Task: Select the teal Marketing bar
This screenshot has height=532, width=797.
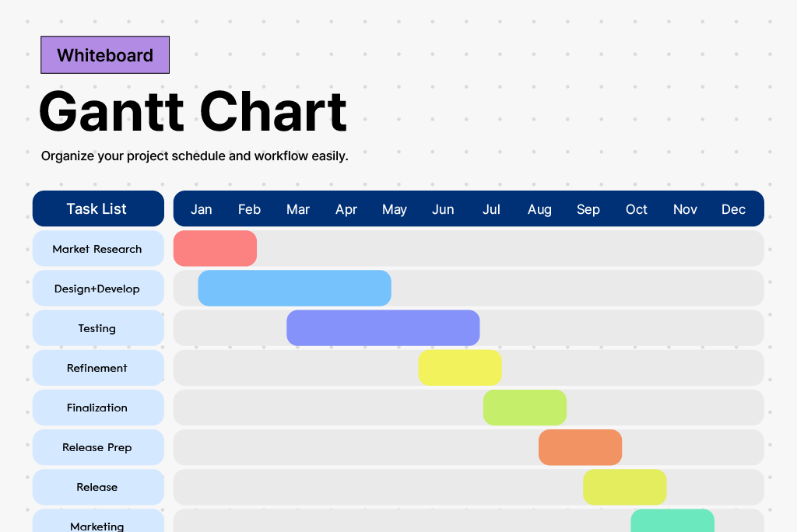Action: pyautogui.click(x=672, y=521)
